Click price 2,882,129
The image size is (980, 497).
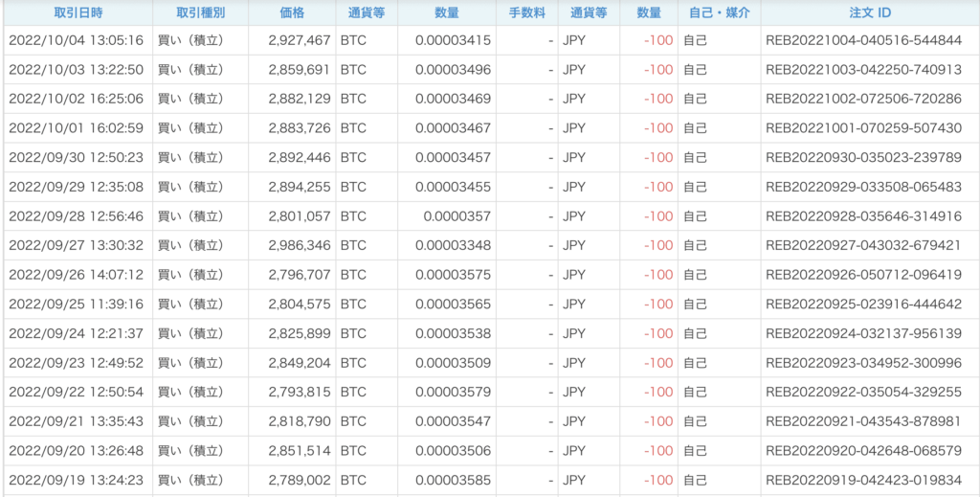(300, 99)
